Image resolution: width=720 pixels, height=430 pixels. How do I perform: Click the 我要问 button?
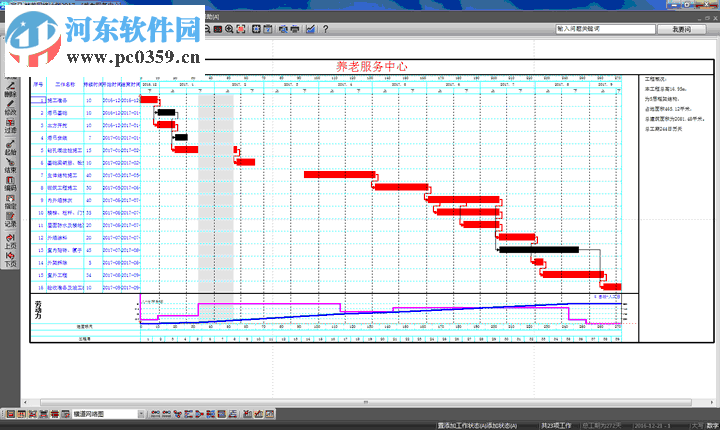coord(681,29)
